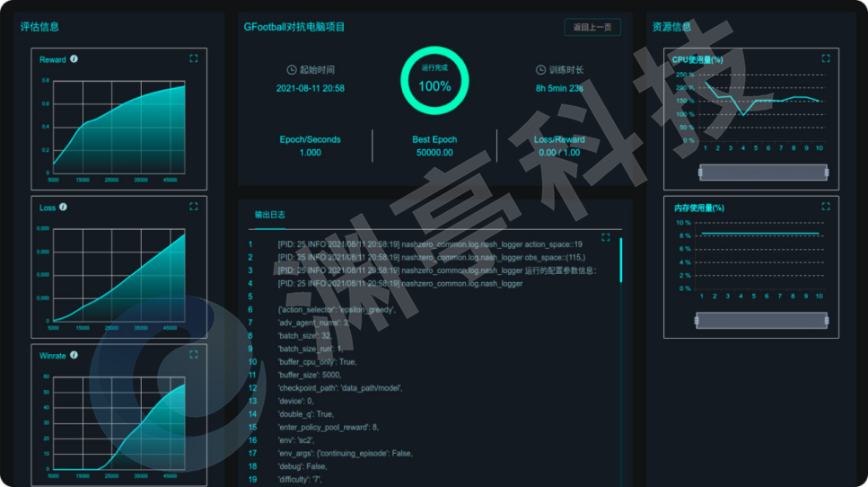Click log line 'device': 0

pos(295,401)
